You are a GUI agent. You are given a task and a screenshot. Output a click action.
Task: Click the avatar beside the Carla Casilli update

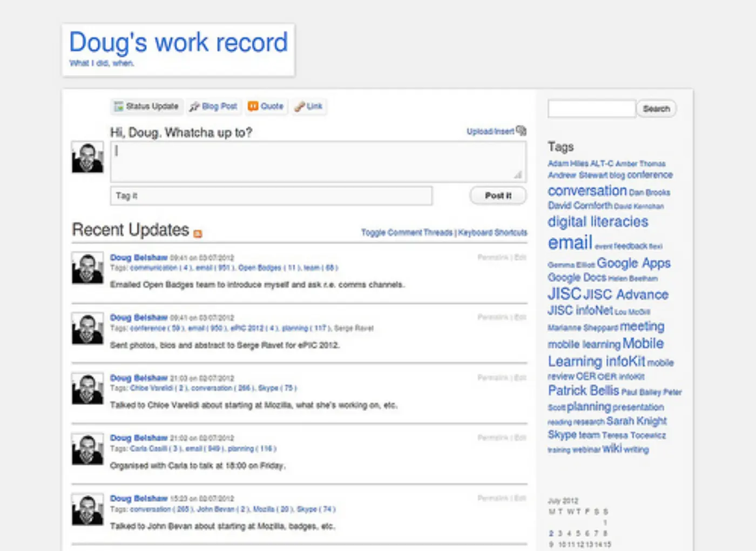click(87, 448)
